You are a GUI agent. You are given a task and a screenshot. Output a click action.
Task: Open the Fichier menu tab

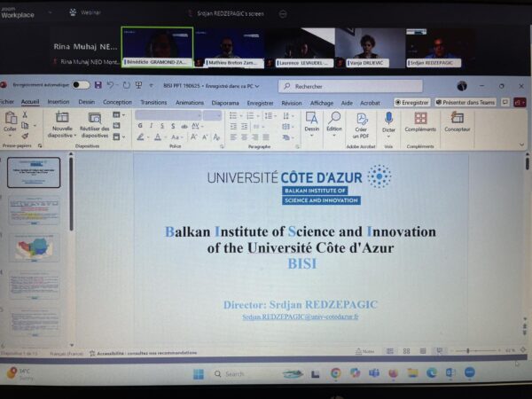point(7,101)
